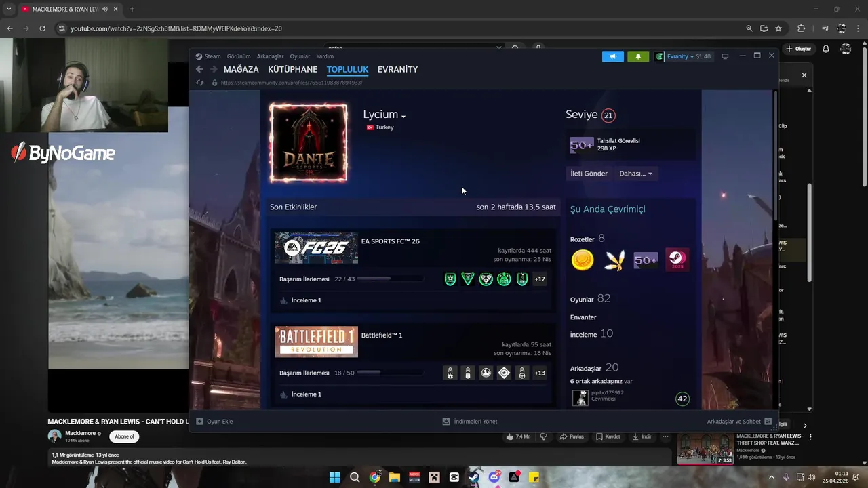Viewport: 868px width, 488px height.
Task: Open Rozetler 8 badges link
Action: [x=587, y=239]
